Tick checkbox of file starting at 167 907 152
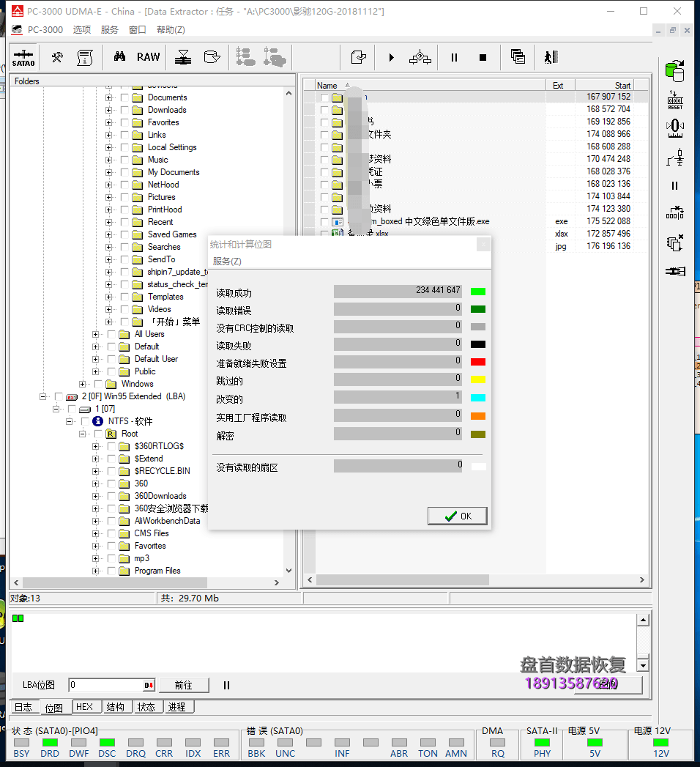Image resolution: width=700 pixels, height=767 pixels. tap(324, 97)
